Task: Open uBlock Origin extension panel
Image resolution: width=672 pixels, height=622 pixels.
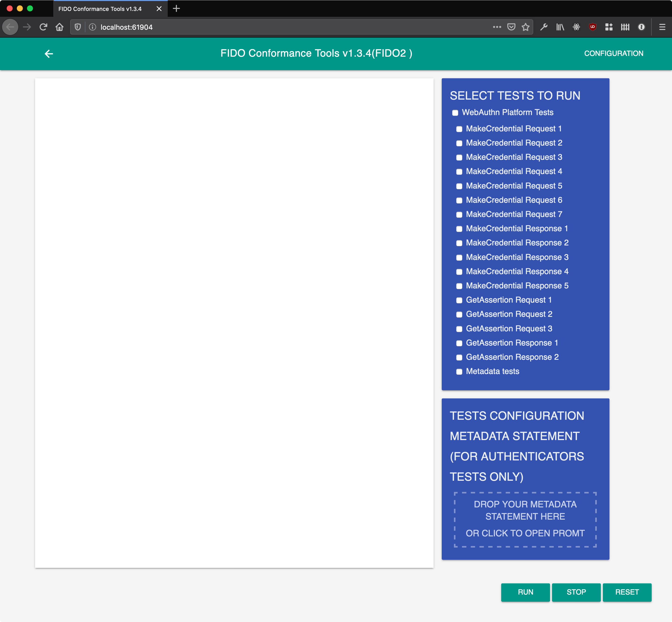Action: click(x=592, y=27)
